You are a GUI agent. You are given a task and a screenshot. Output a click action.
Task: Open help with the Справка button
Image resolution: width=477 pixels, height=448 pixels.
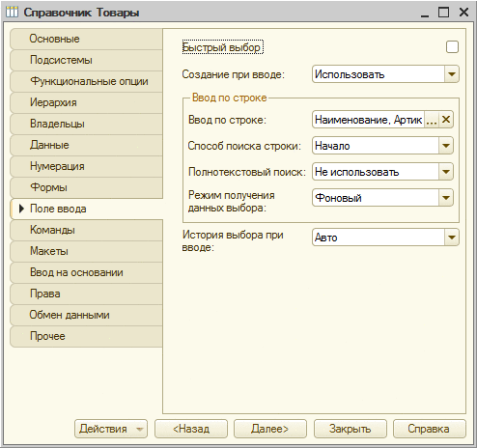pos(430,429)
